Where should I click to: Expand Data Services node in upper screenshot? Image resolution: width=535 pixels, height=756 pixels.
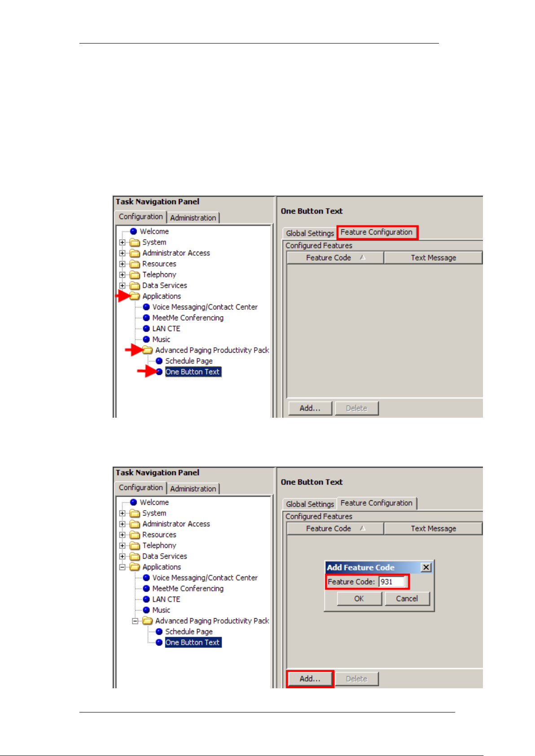(x=123, y=285)
